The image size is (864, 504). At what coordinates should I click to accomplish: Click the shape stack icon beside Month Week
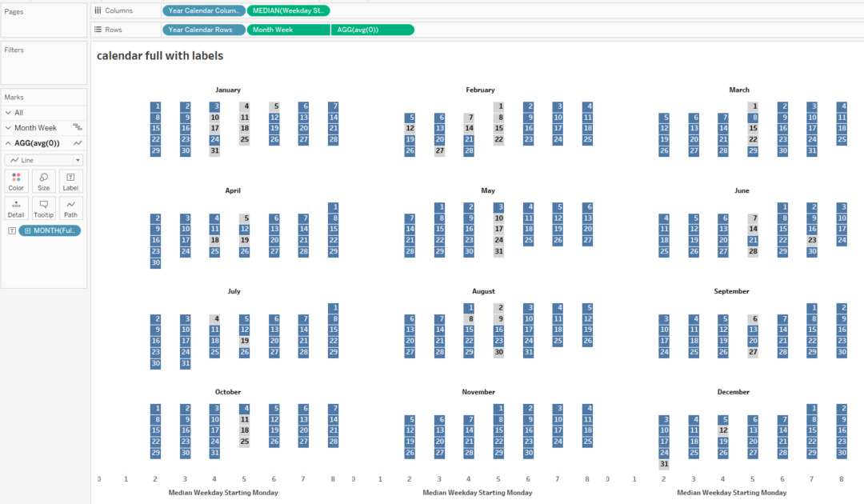(77, 127)
